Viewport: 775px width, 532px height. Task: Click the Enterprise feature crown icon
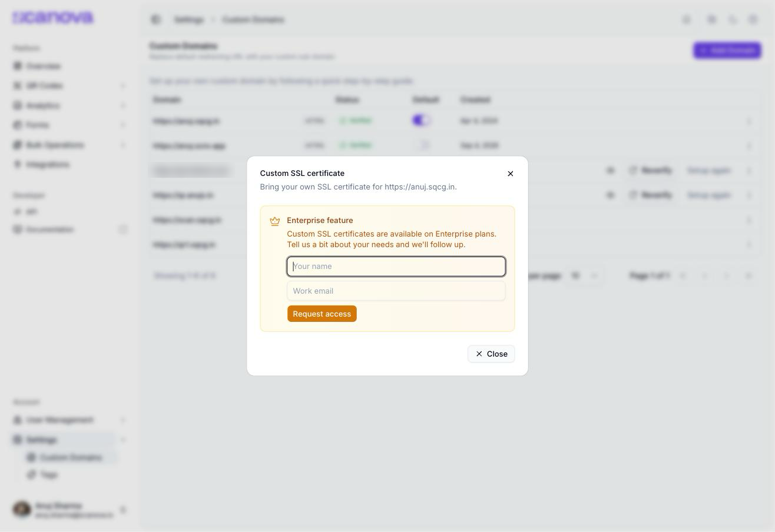tap(274, 221)
